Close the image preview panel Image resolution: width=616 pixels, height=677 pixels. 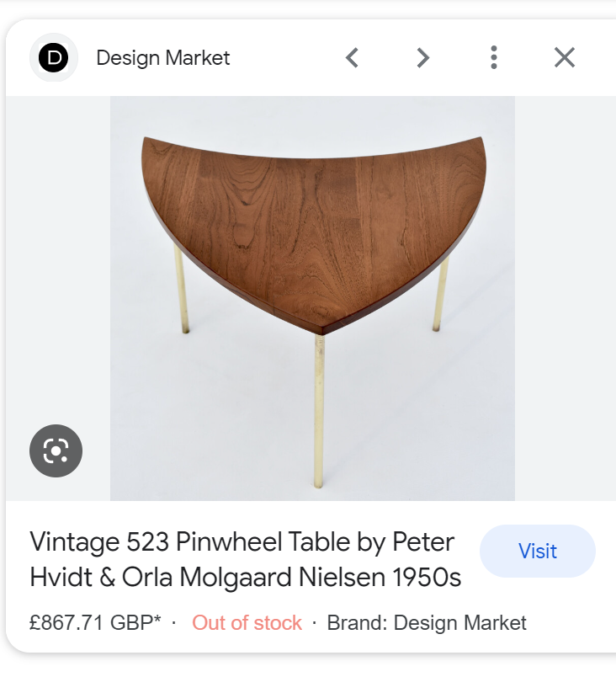tap(565, 57)
